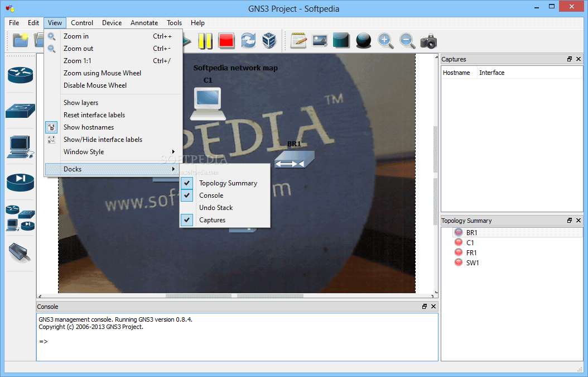
Task: Choose Zoom in from View menu
Action: 113,36
